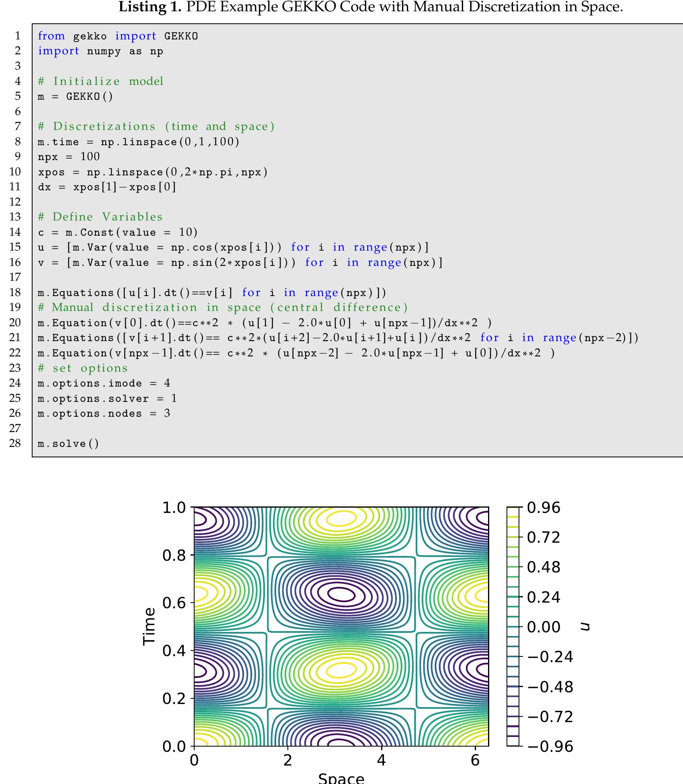This screenshot has height=784, width=683.
Task: Click code line 'm.solve()'
Action: point(68,444)
